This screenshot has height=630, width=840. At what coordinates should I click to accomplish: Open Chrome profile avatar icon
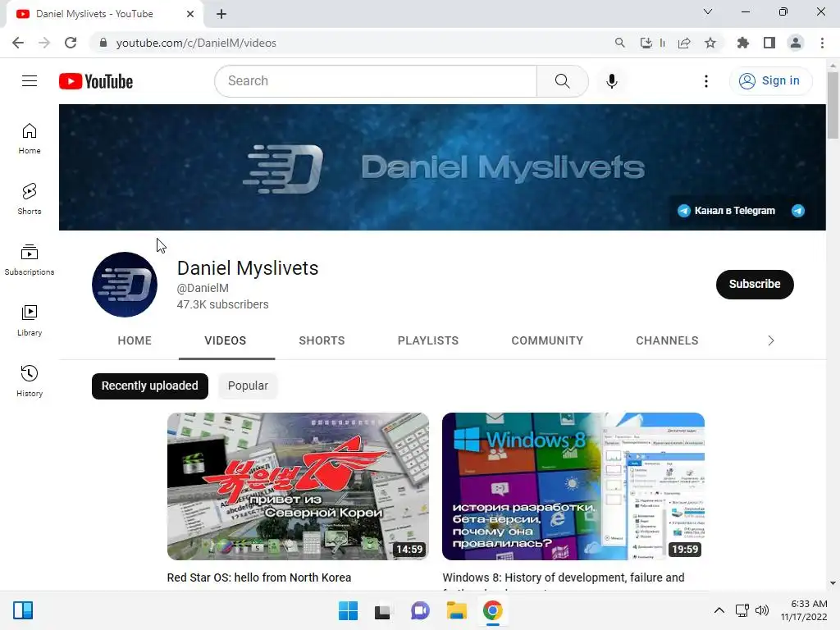(796, 43)
